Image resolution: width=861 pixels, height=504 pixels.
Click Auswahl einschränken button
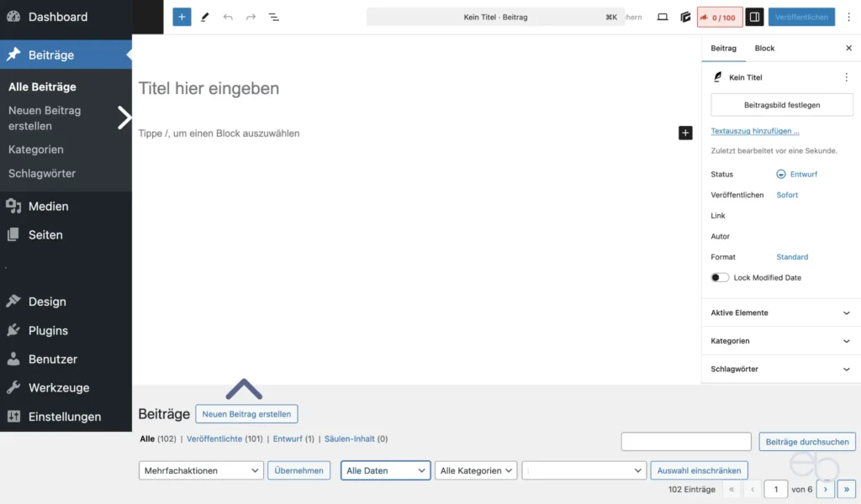point(699,470)
